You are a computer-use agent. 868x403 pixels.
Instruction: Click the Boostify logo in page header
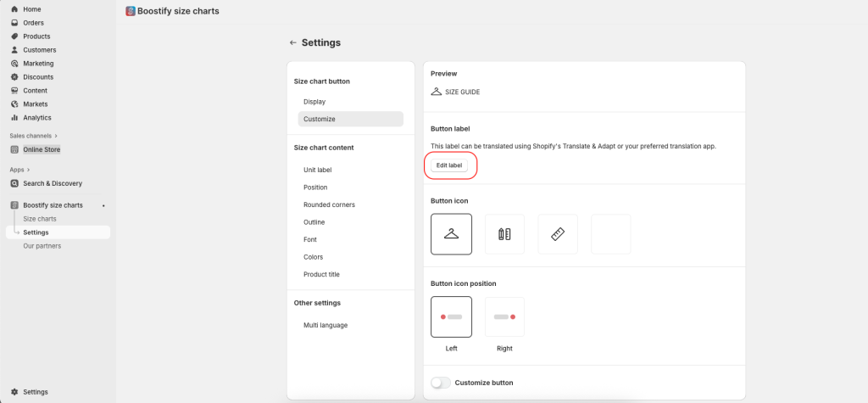coord(131,11)
